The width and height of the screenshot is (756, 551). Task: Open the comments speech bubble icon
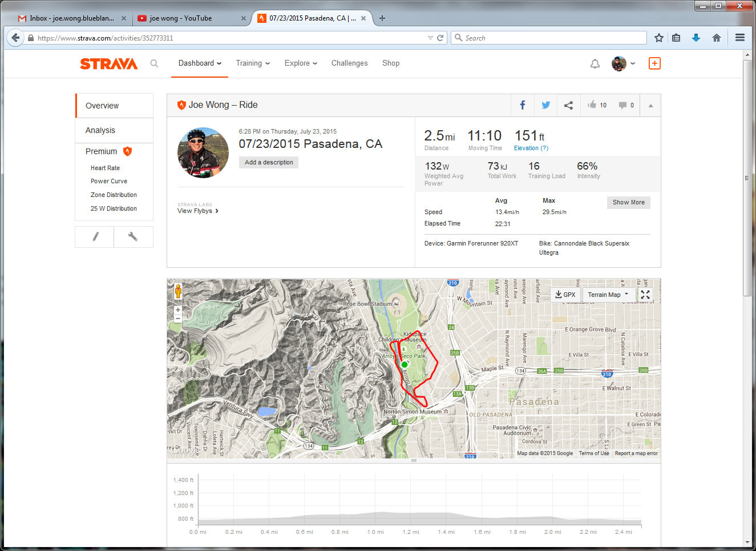[622, 105]
